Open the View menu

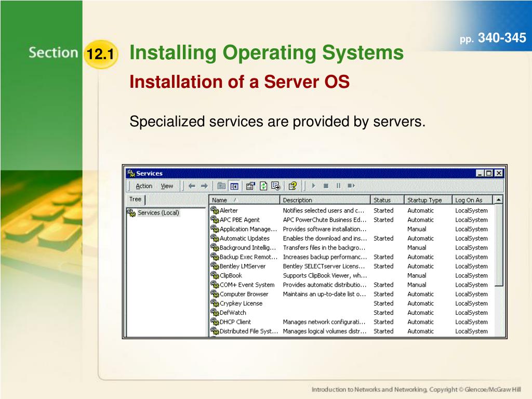pos(167,186)
